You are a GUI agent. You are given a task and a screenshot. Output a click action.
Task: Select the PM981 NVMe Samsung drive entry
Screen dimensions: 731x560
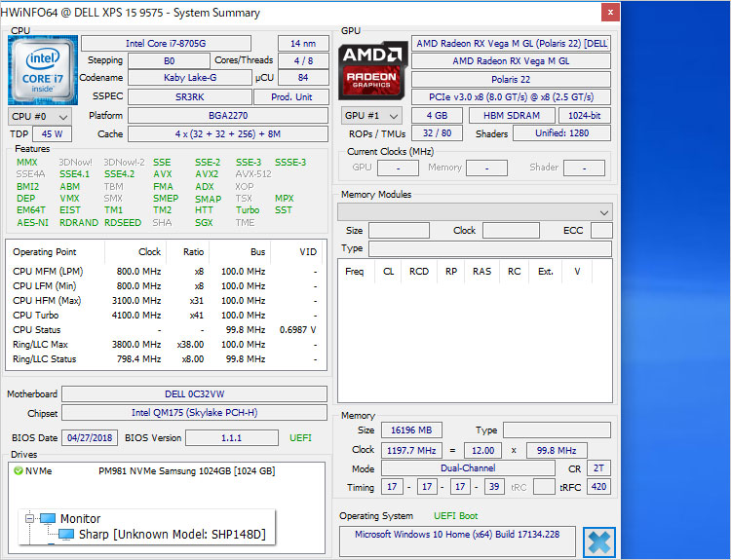(186, 471)
